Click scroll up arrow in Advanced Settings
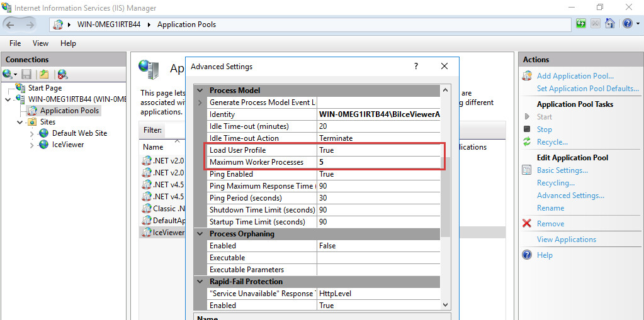This screenshot has width=644, height=320. (x=445, y=91)
